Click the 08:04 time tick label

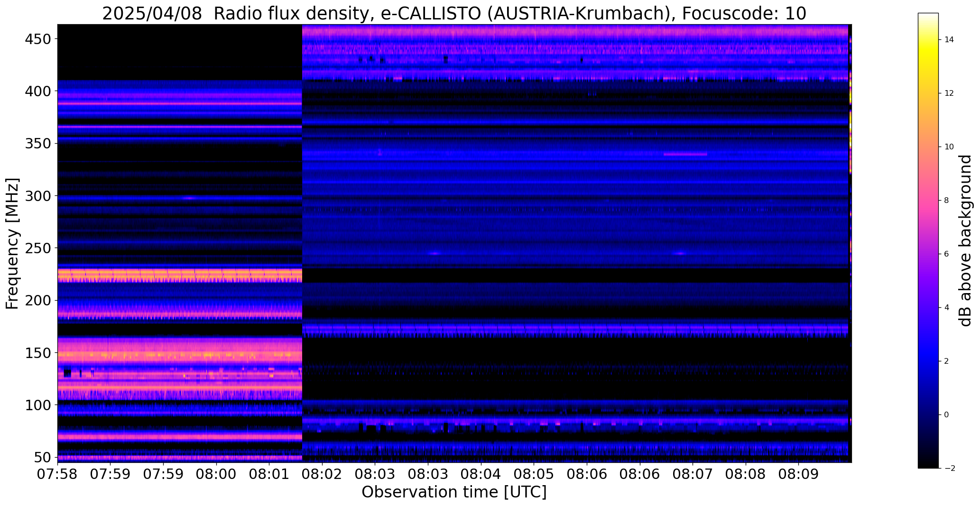click(481, 474)
